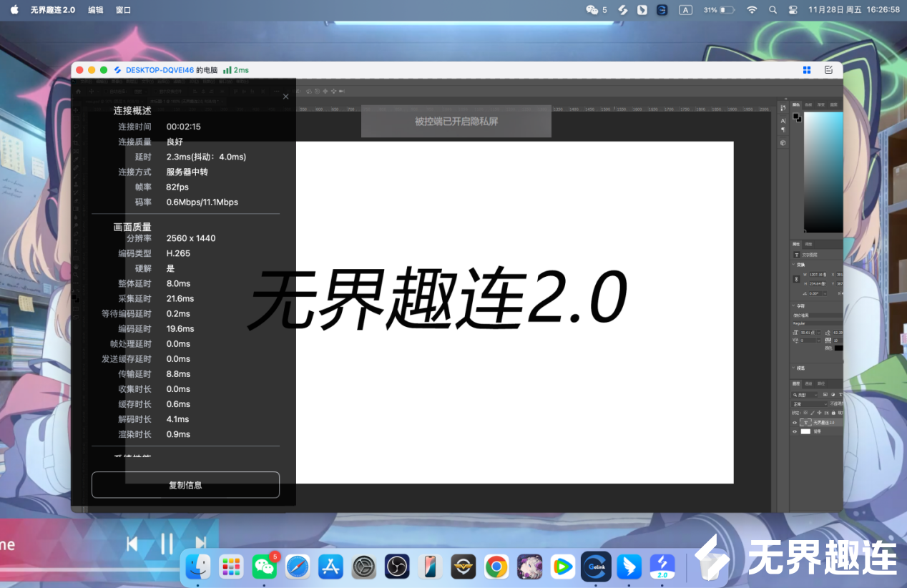Click the bitrate value 0.6Mbps/11.1Mbps
Viewport: 907px width, 588px height.
[x=202, y=202]
